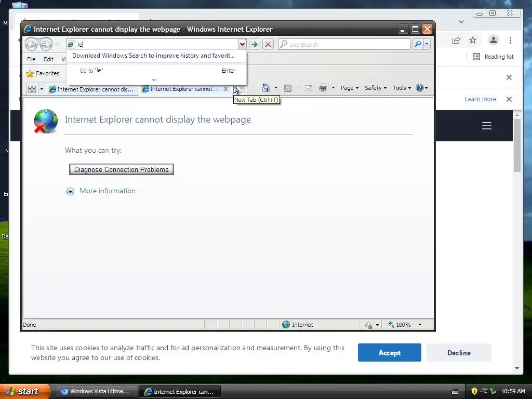The image size is (532, 399).
Task: Close the second tab with its X
Action: point(225,88)
